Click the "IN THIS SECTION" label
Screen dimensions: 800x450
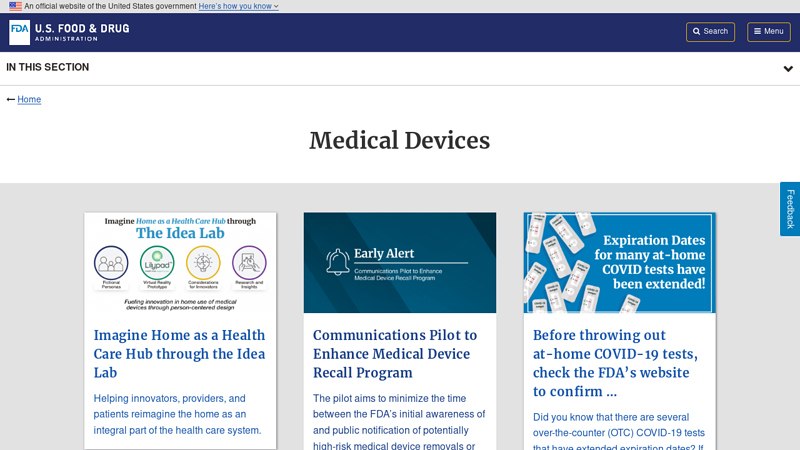click(47, 67)
